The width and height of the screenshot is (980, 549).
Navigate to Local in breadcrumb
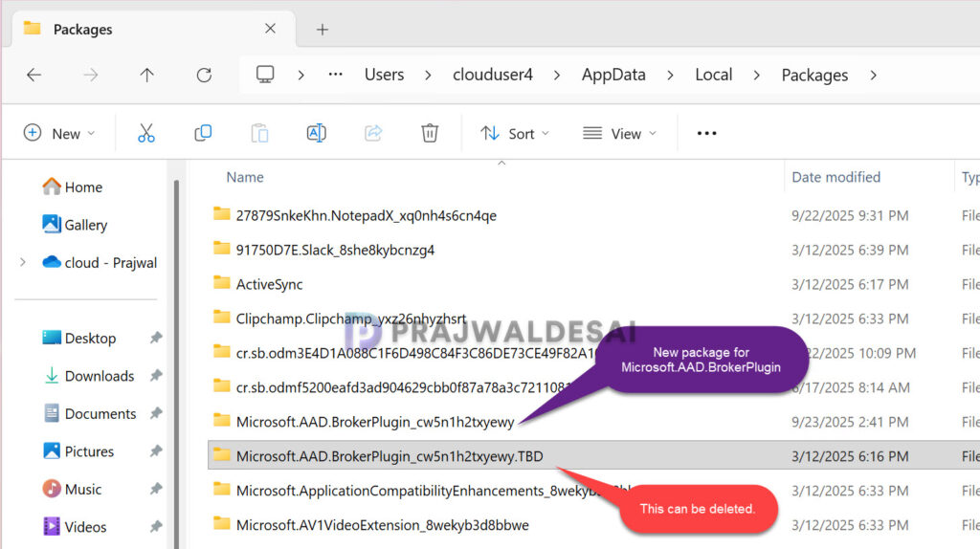point(713,75)
